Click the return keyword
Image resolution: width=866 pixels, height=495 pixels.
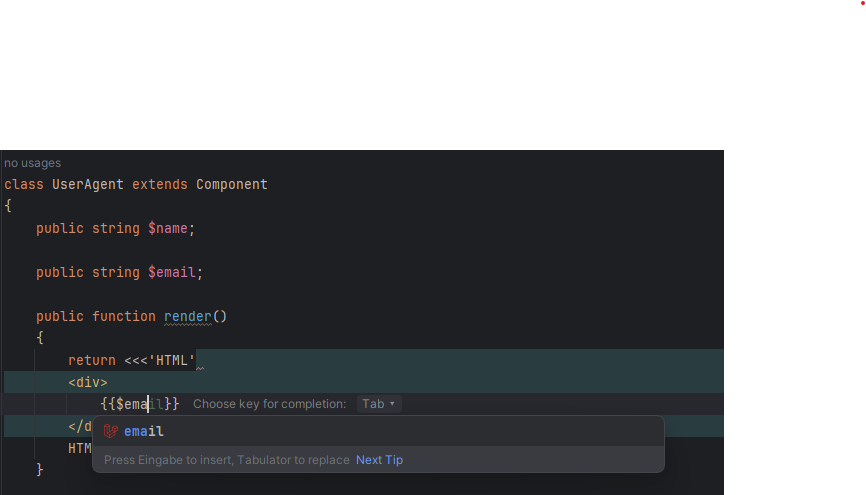[92, 361]
